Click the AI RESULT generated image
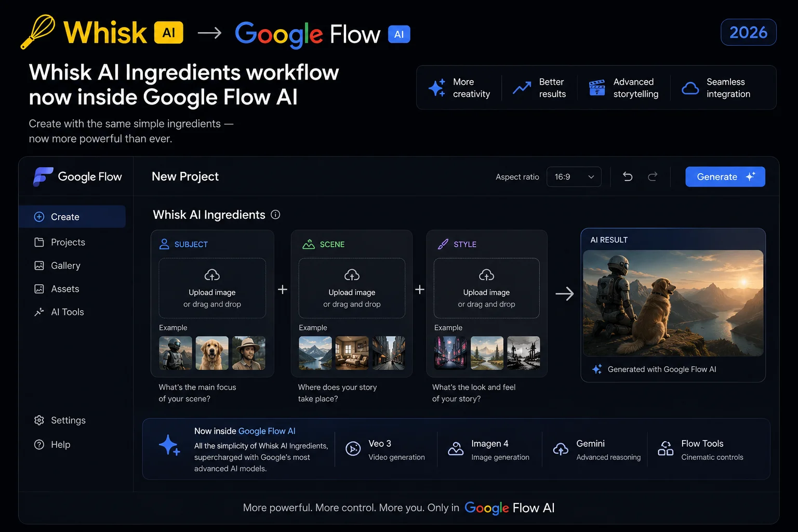The width and height of the screenshot is (798, 532). (x=673, y=303)
